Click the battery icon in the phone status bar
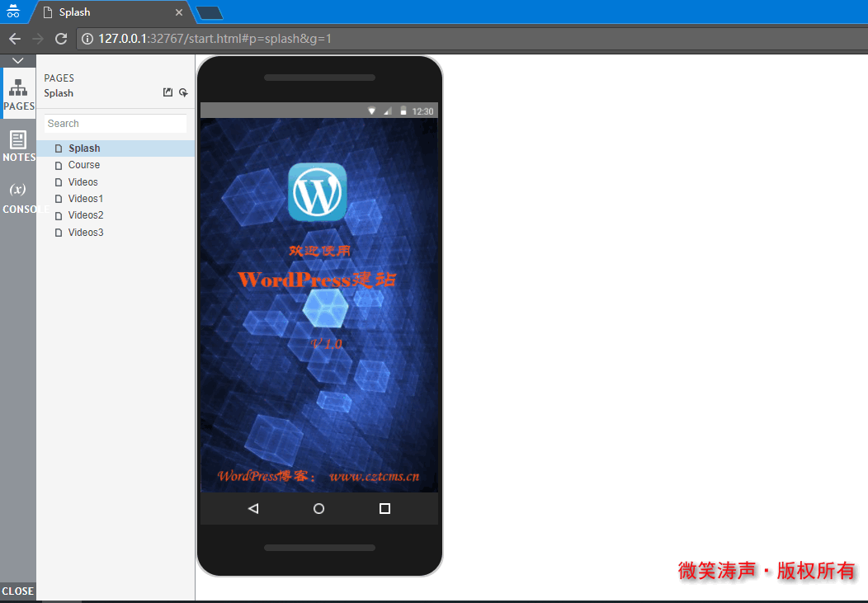 point(403,111)
